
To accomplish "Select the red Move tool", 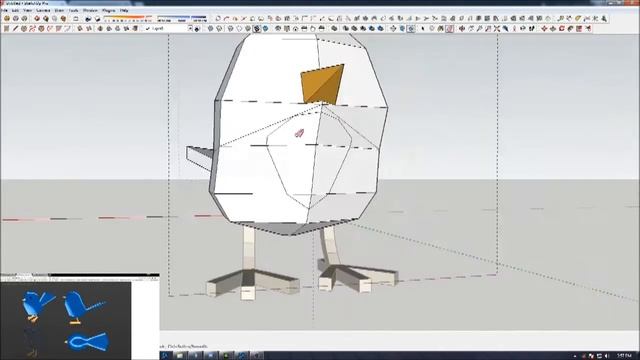I will tap(544, 29).
